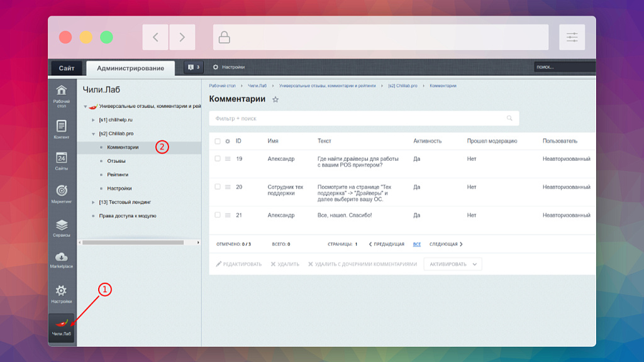Tick the checkbox for comment ID 20

218,187
